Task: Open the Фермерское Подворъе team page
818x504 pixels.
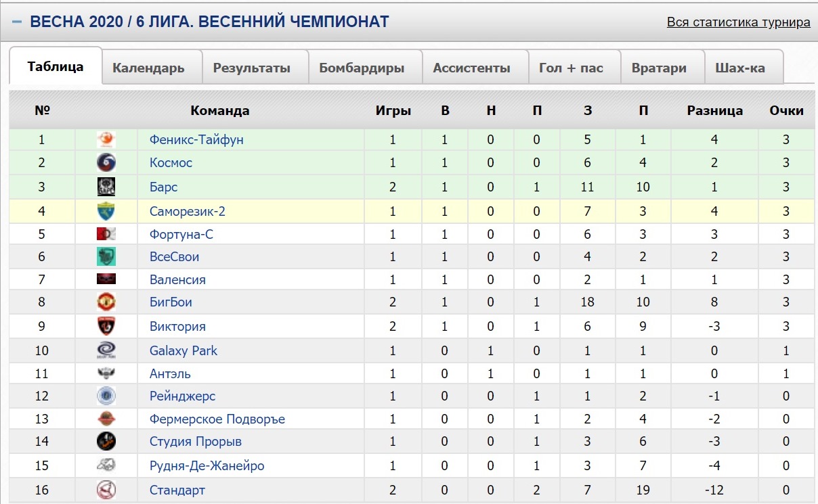Action: point(217,419)
